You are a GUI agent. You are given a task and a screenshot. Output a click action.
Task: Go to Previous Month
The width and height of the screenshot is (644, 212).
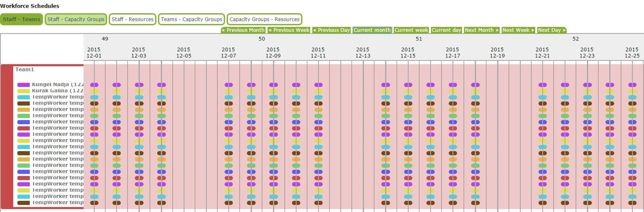pos(243,30)
